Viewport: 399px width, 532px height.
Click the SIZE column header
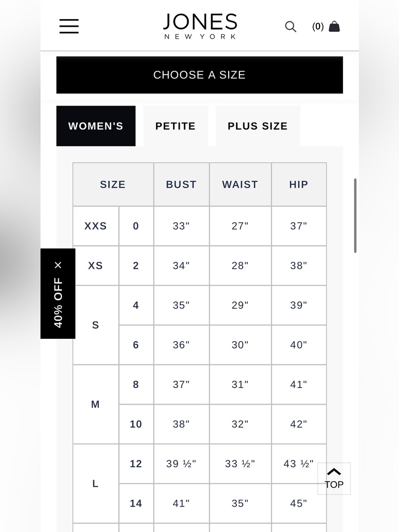[x=113, y=184]
